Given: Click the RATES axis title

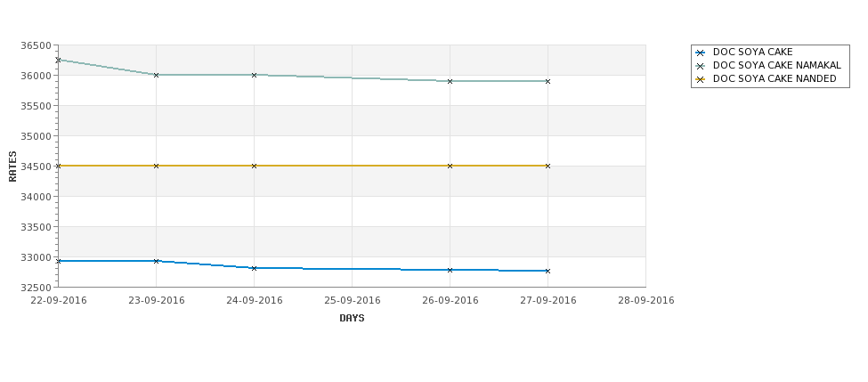Looking at the screenshot, I should pyautogui.click(x=12, y=167).
